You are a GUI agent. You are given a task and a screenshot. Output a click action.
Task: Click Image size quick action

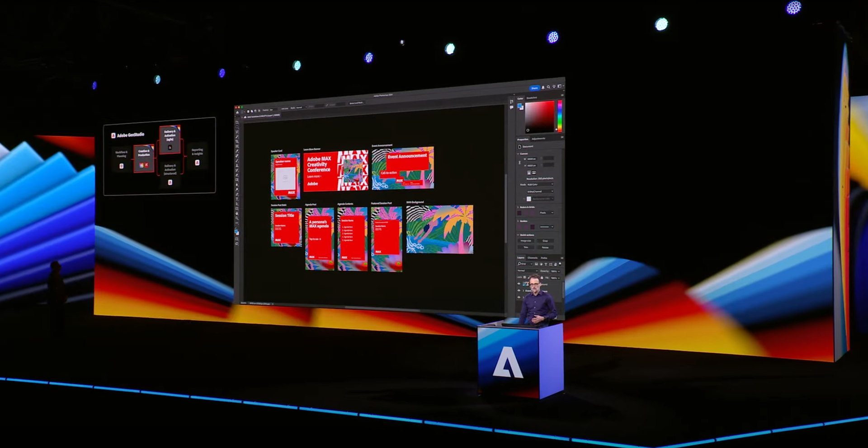(x=526, y=241)
